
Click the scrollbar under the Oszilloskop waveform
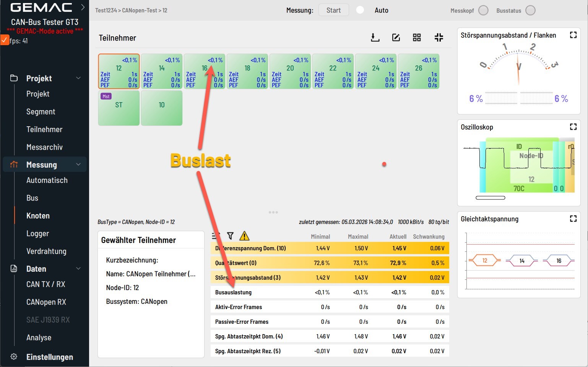pos(490,198)
